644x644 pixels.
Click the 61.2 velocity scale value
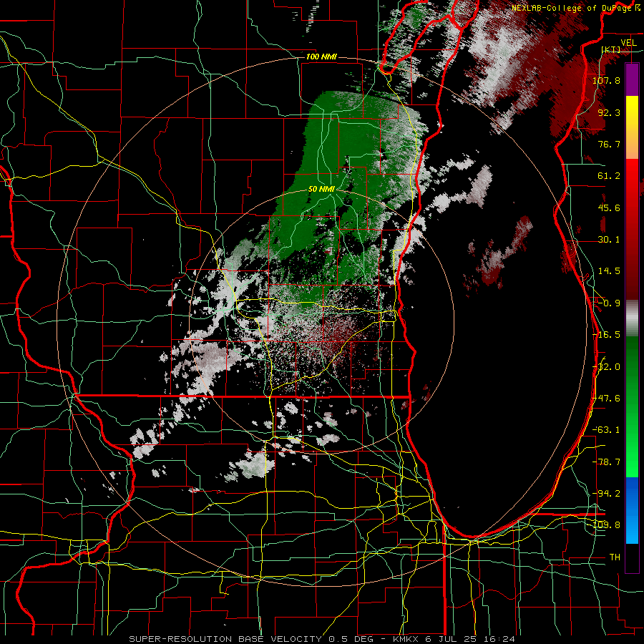(x=609, y=175)
